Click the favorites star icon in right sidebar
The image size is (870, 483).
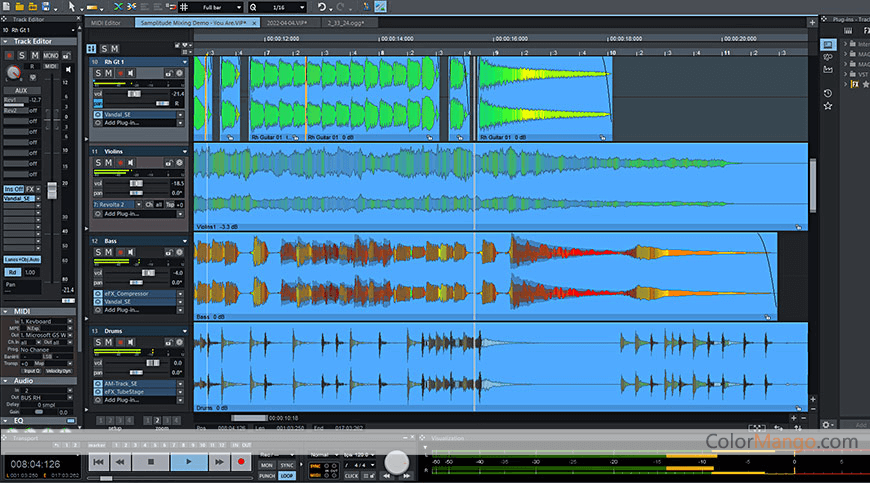828,105
